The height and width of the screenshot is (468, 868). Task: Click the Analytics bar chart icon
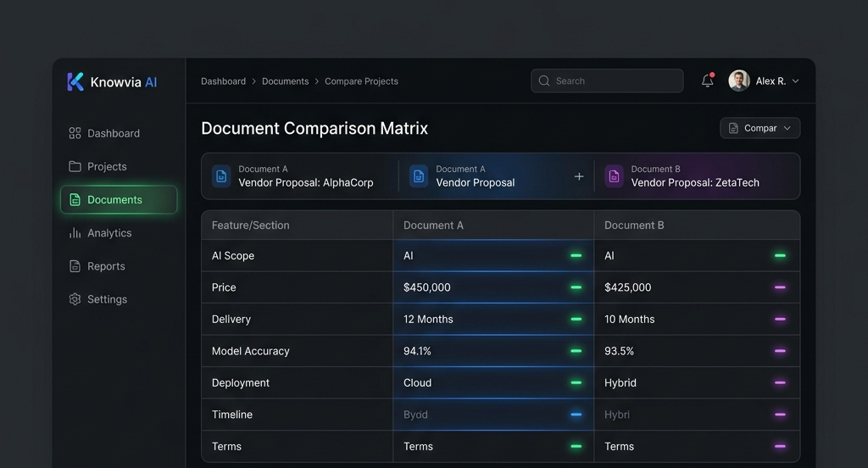(75, 233)
